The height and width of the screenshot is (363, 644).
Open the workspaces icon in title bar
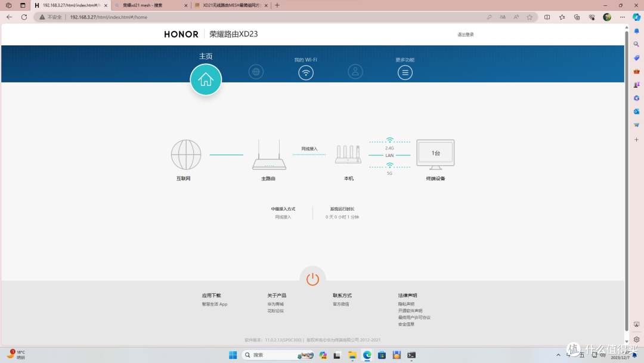8,5
